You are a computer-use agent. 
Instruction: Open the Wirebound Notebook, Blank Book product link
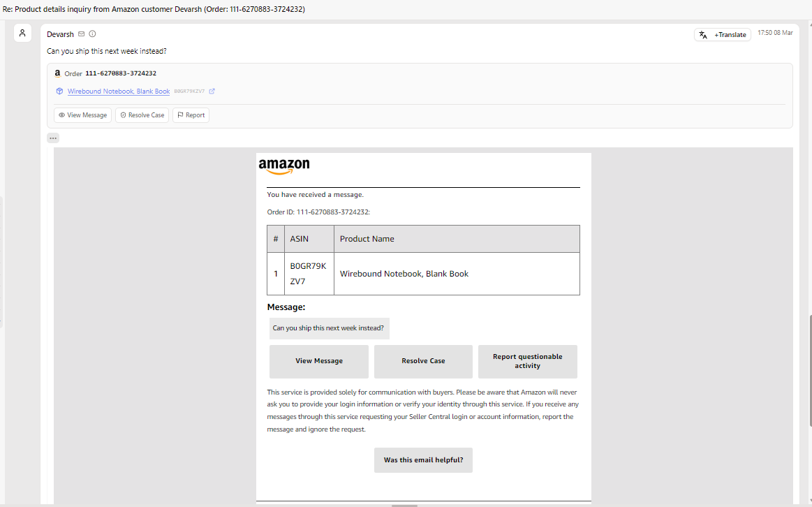point(117,91)
